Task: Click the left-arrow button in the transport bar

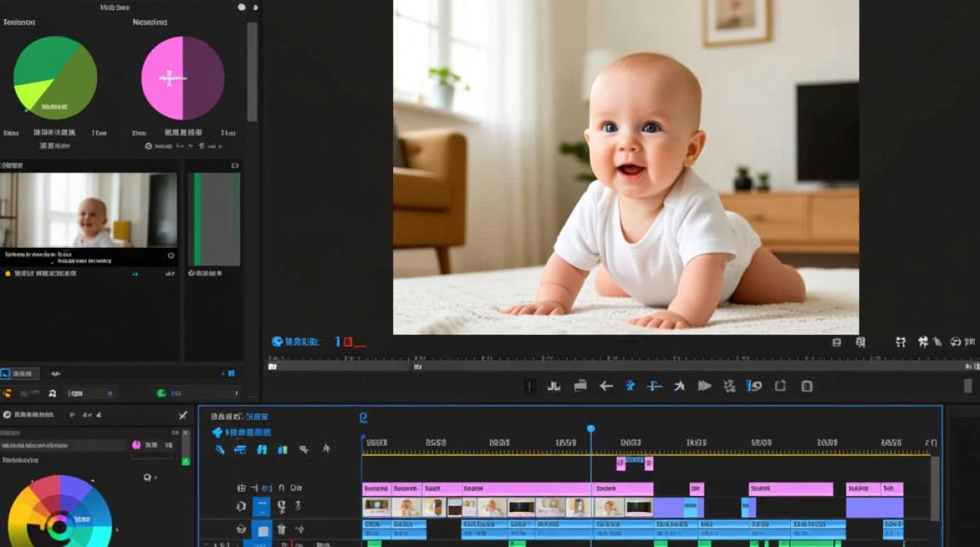Action: pyautogui.click(x=606, y=386)
